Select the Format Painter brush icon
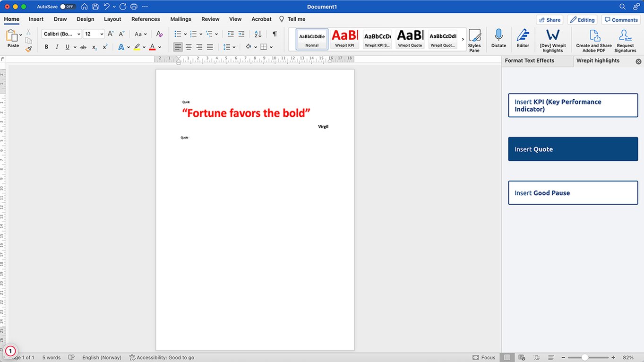 [28, 49]
